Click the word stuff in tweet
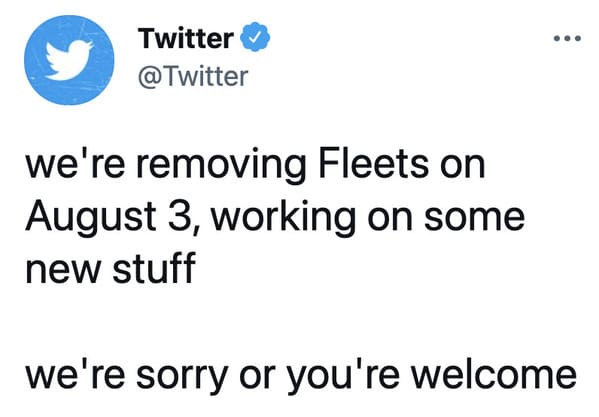This screenshot has width=599, height=417. coord(154,267)
